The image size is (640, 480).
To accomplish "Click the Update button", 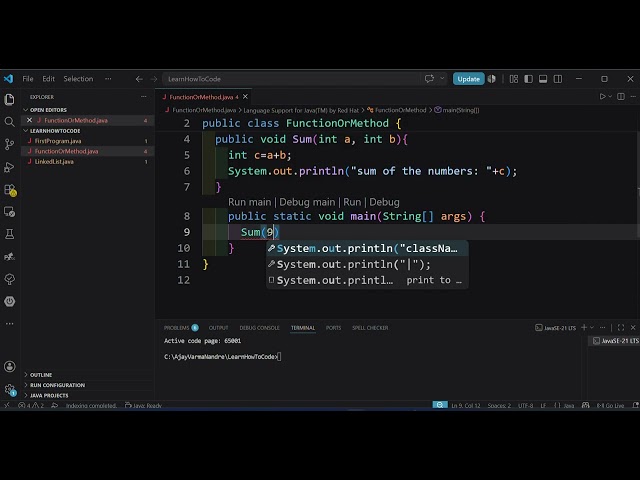I will coord(469,79).
